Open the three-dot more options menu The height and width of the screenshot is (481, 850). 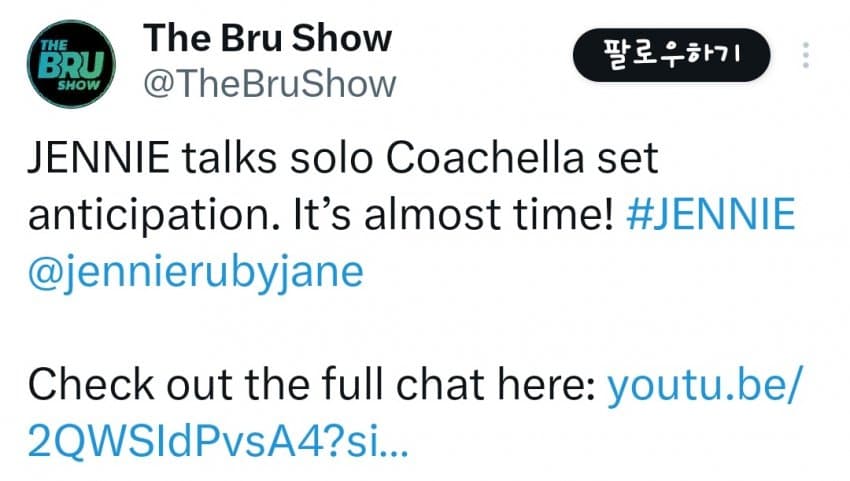[805, 55]
